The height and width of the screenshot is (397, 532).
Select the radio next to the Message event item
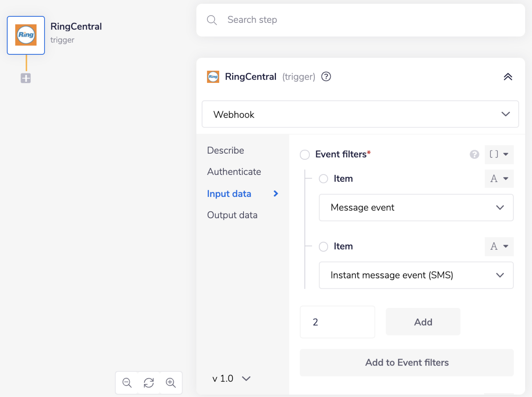323,179
